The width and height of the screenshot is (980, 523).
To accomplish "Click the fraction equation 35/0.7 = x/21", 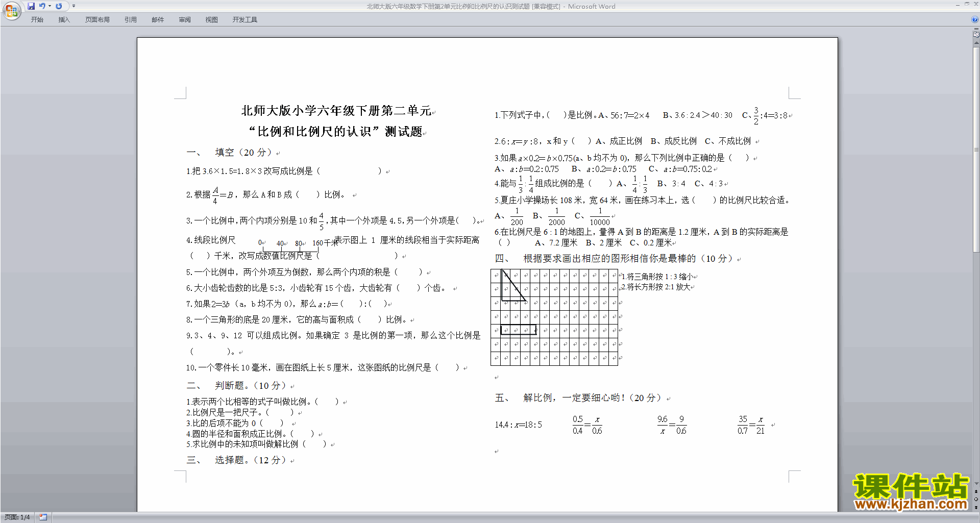I will [751, 425].
